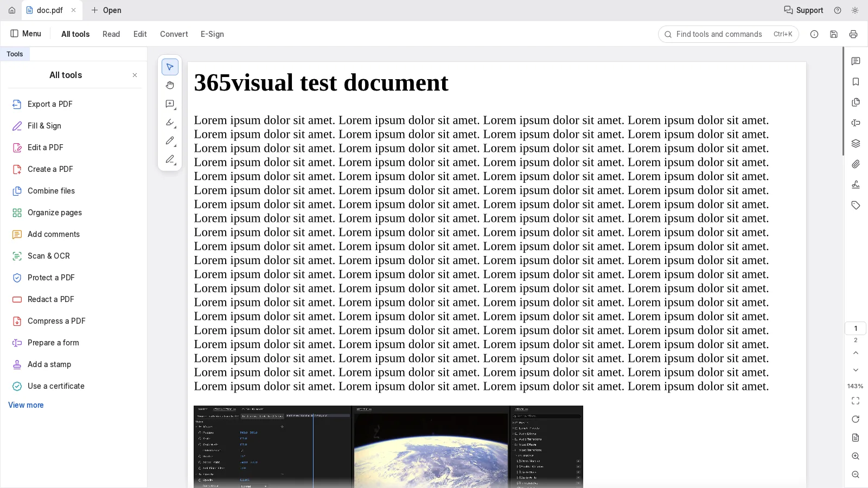
Task: Click Support button
Action: click(x=803, y=10)
